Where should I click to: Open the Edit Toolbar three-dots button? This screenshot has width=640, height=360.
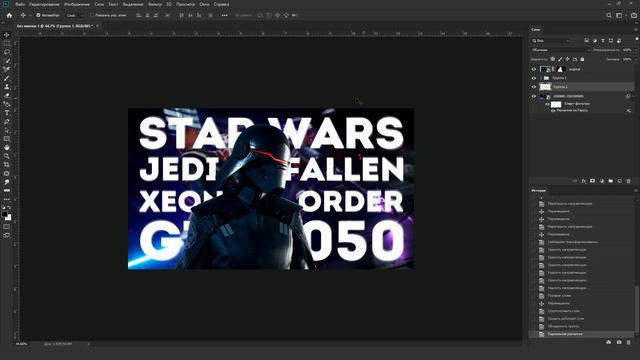coord(7,199)
